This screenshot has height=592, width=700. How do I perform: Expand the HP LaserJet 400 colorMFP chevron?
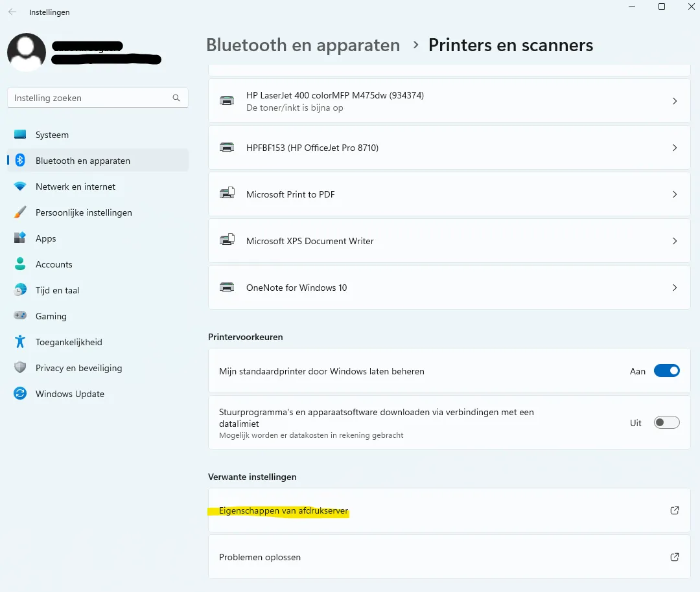click(675, 101)
